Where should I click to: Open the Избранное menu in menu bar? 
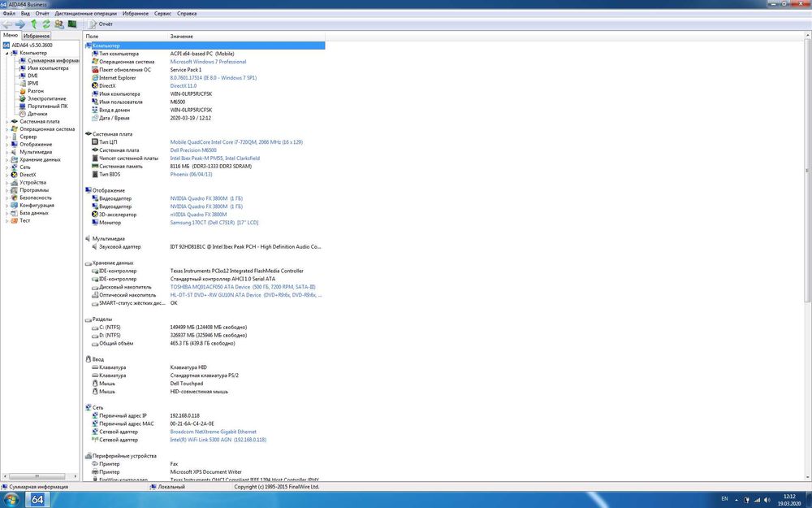tap(136, 14)
